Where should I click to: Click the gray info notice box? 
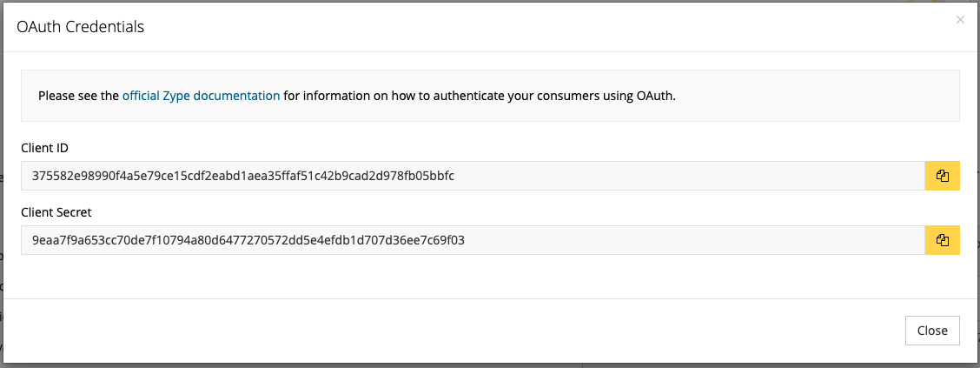click(x=491, y=96)
